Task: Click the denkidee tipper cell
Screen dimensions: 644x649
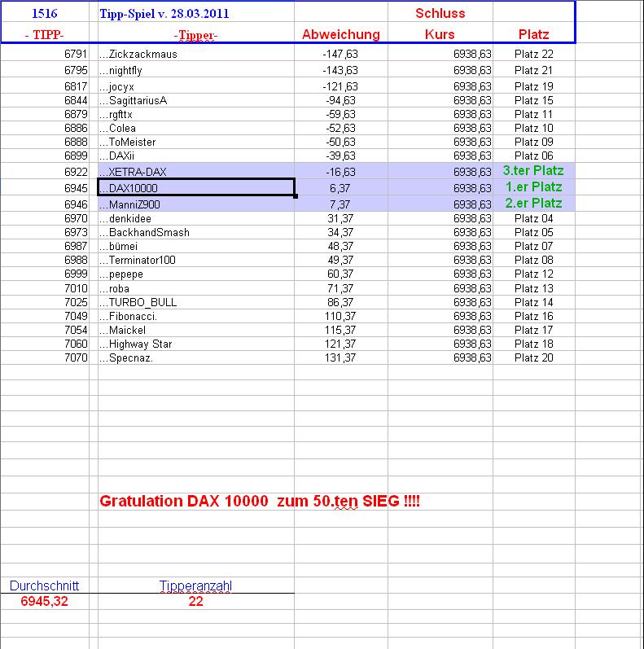Action: [196, 218]
